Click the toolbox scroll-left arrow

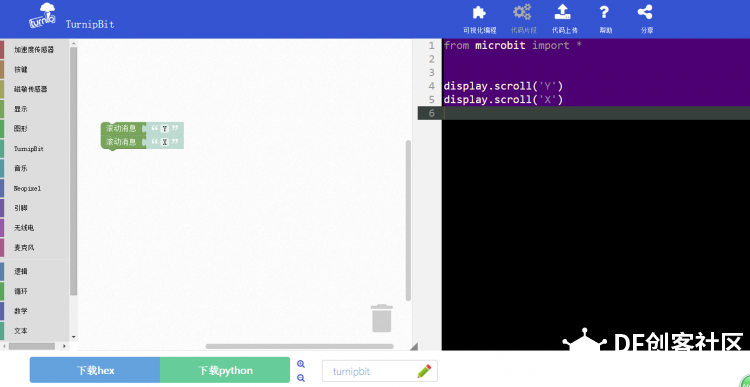point(4,346)
